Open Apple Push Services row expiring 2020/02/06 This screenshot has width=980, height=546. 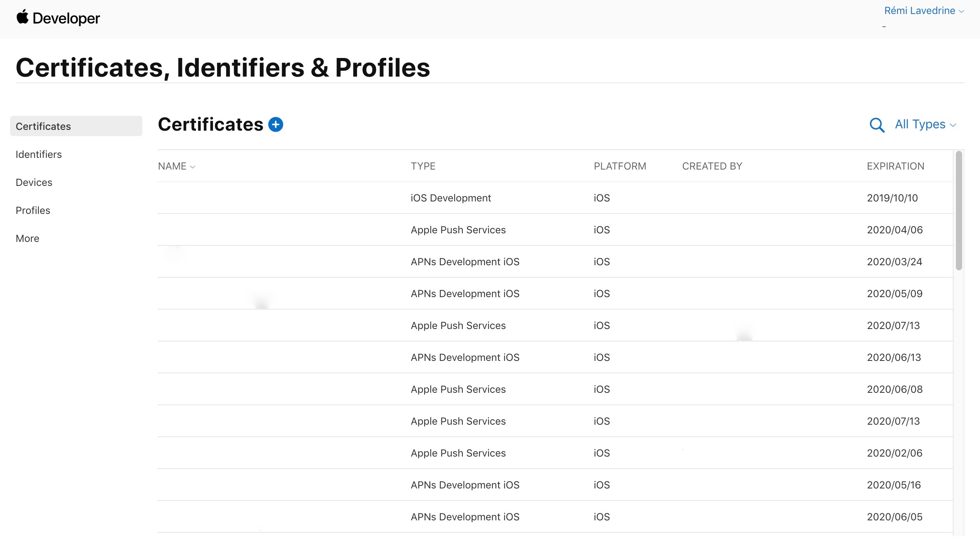[x=458, y=453]
